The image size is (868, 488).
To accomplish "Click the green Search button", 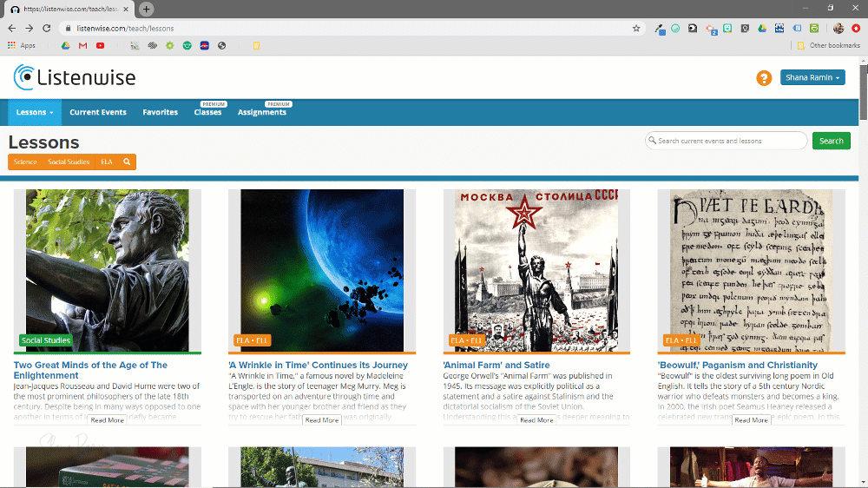I will point(831,141).
